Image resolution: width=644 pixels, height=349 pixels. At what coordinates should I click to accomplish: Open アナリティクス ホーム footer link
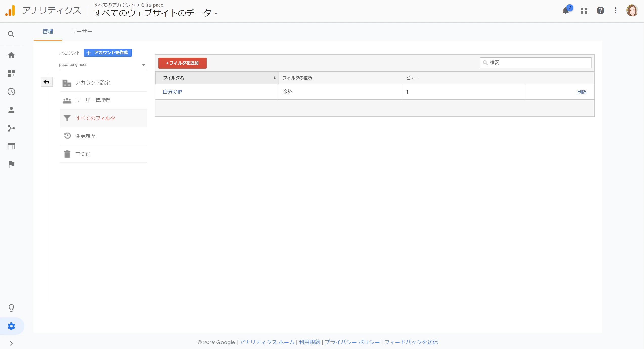click(x=267, y=342)
